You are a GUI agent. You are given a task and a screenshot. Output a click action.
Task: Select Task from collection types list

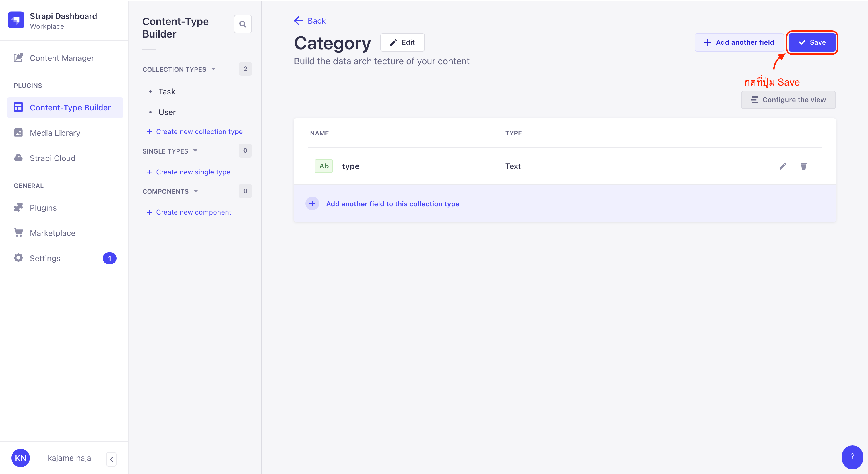pyautogui.click(x=166, y=91)
